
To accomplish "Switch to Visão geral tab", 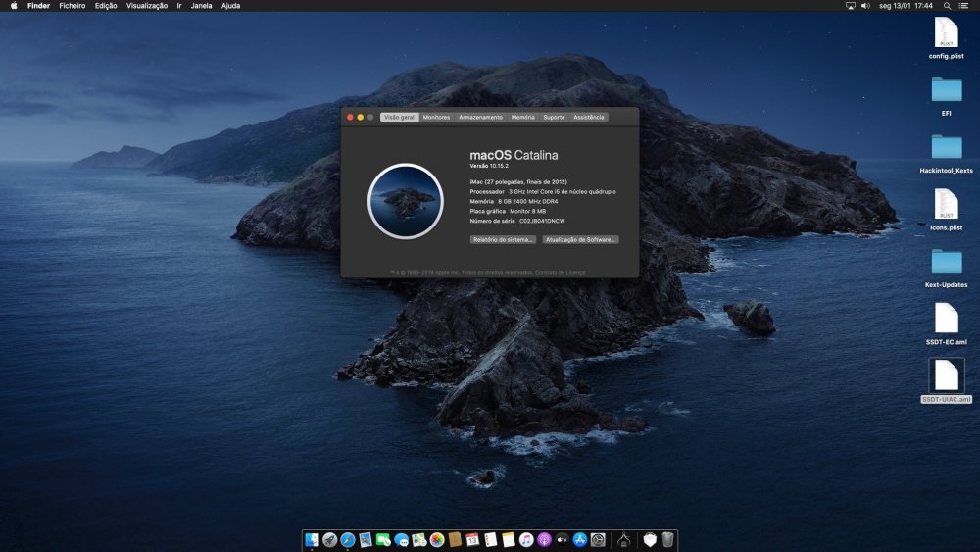I will [x=399, y=117].
